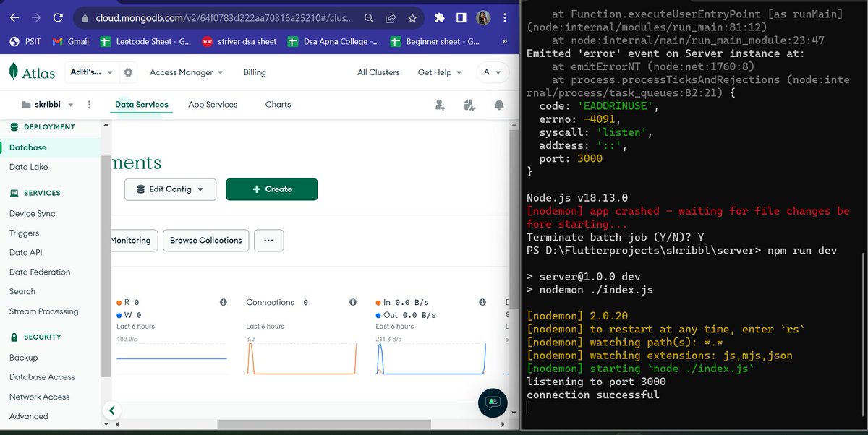Show more bookmarks via the double chevron

pos(504,42)
